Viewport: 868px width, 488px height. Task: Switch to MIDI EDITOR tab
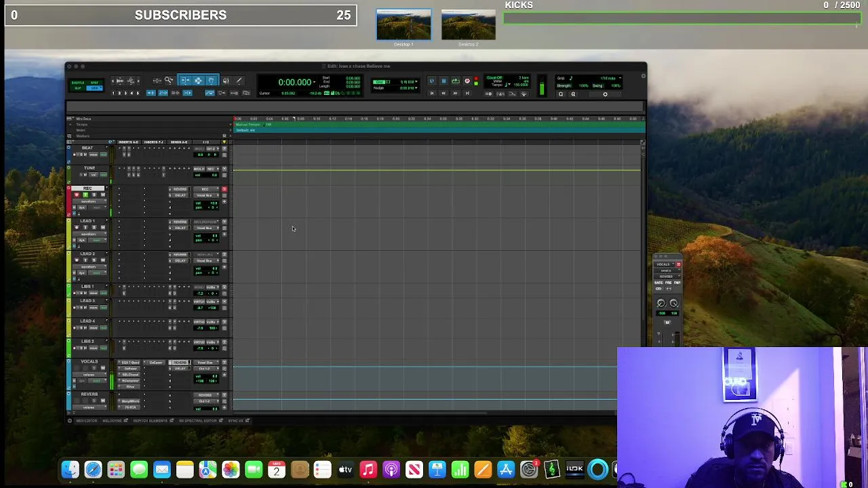click(x=87, y=421)
